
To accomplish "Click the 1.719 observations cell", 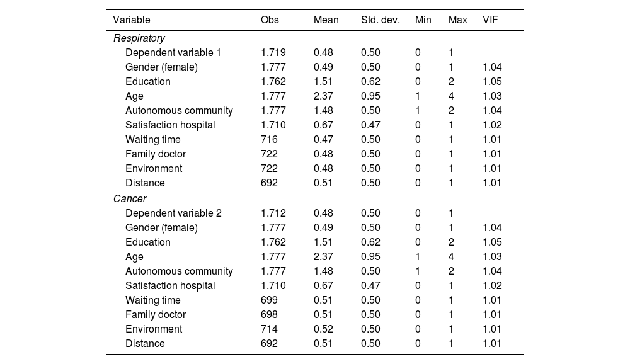I will point(273,53).
